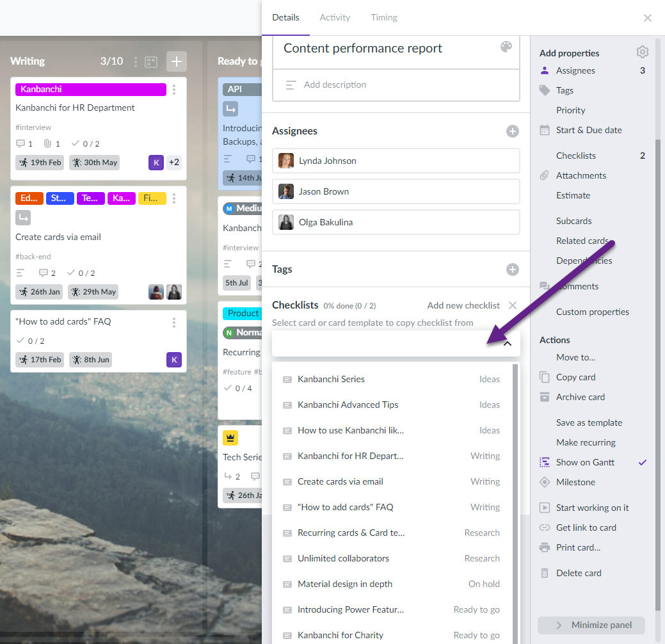
Task: Click the Start working on it play icon
Action: click(x=545, y=508)
